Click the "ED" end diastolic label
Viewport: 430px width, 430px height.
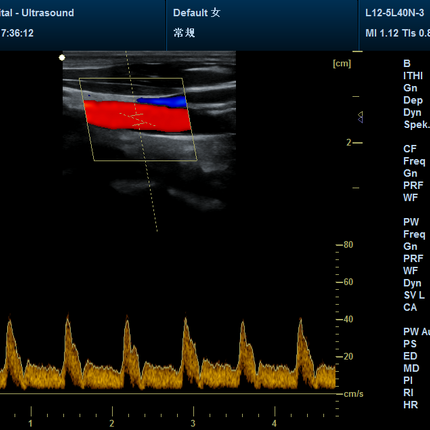point(410,356)
